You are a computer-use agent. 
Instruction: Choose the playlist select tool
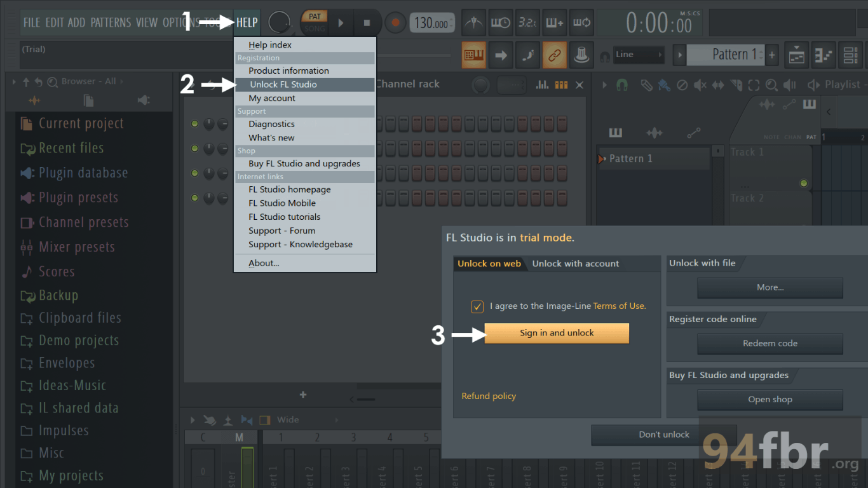point(754,85)
